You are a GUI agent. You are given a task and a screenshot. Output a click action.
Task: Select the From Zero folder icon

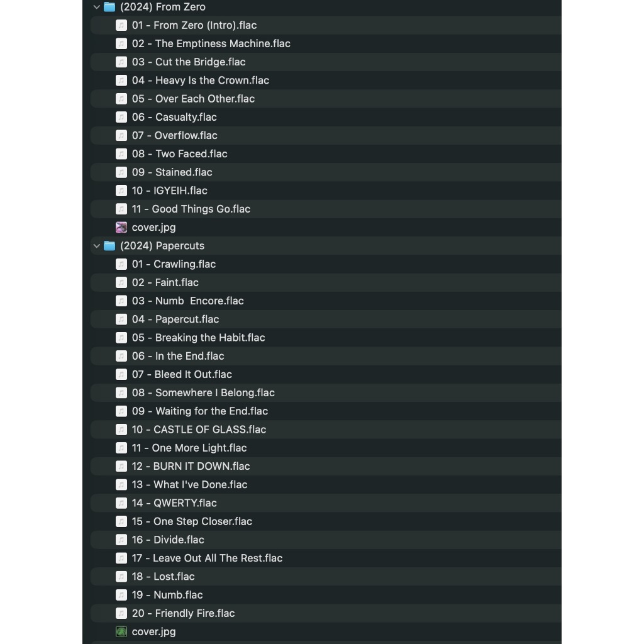coord(109,7)
